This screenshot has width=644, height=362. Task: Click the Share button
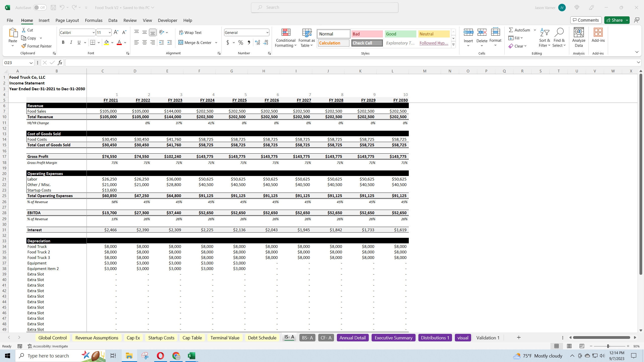(614, 20)
